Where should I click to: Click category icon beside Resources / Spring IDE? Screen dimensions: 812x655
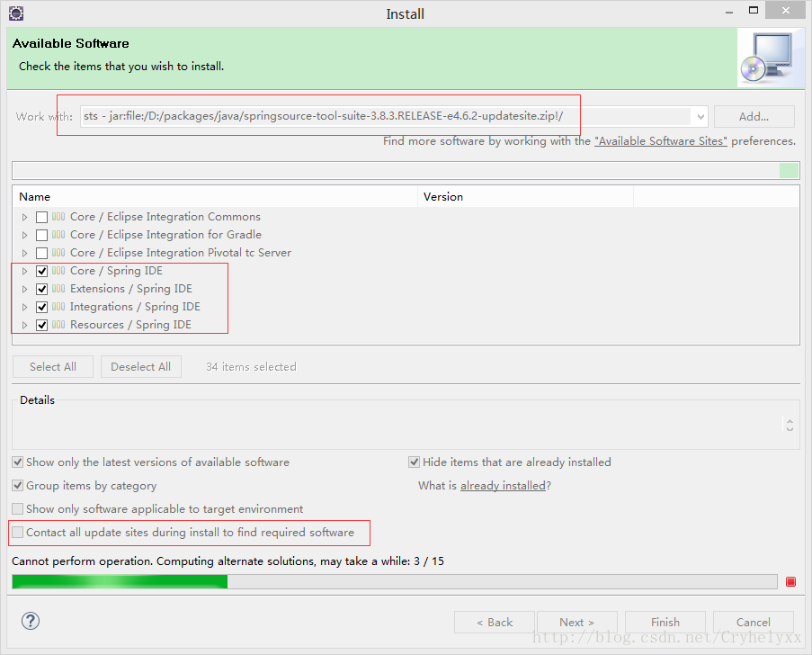[x=58, y=325]
